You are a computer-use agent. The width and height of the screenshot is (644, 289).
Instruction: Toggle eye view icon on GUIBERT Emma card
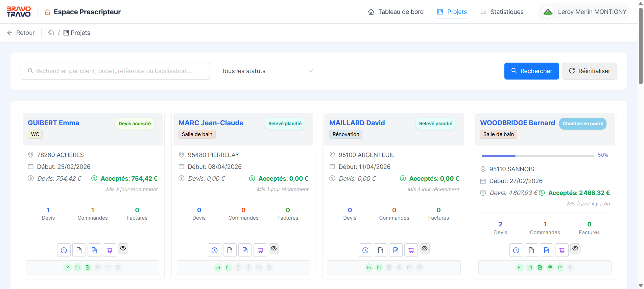click(123, 248)
